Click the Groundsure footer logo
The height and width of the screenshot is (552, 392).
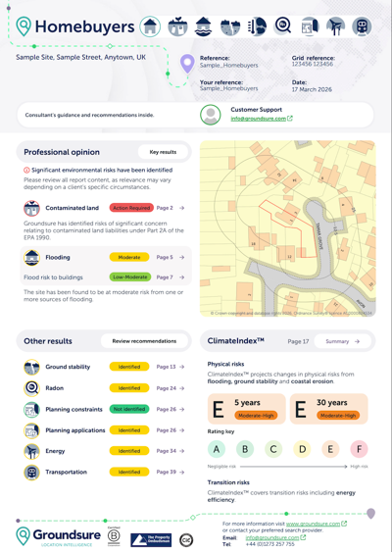[x=59, y=536]
